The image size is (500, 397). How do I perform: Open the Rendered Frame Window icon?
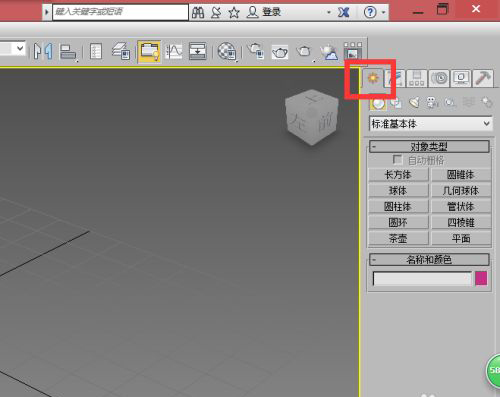pyautogui.click(x=280, y=52)
